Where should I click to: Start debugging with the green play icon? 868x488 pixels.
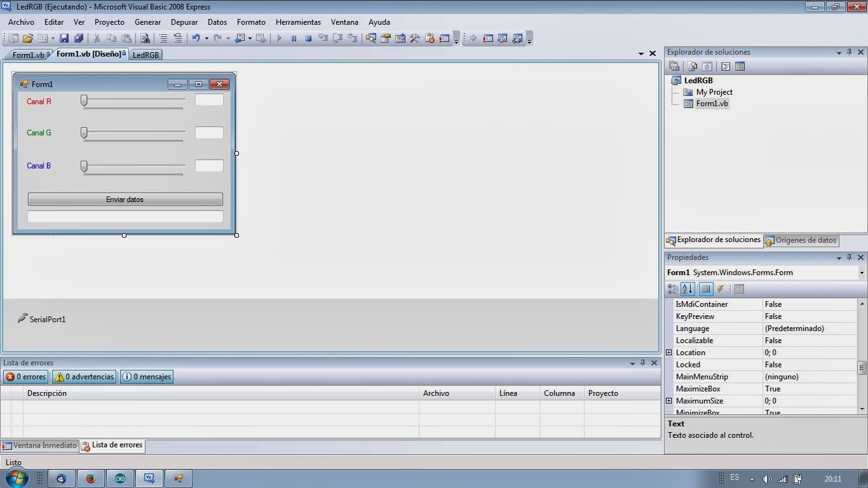[280, 38]
